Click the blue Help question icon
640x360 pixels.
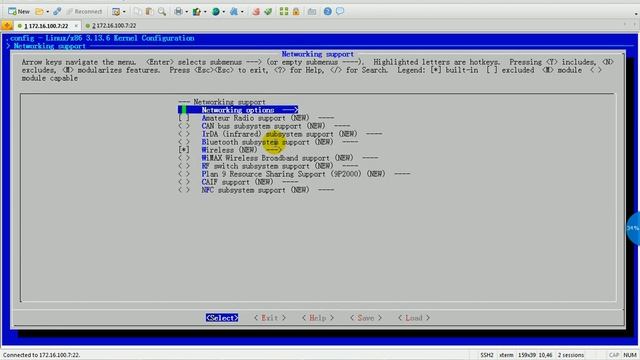click(327, 11)
